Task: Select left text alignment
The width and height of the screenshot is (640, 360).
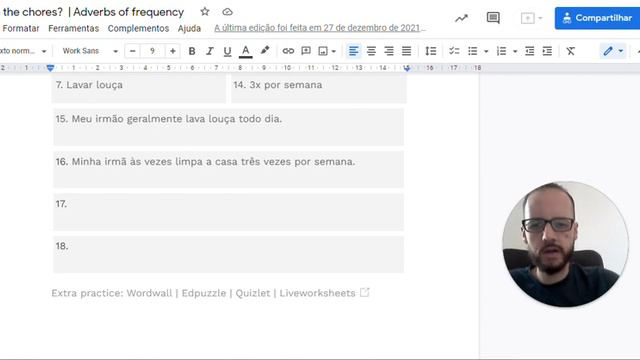Action: (x=353, y=51)
